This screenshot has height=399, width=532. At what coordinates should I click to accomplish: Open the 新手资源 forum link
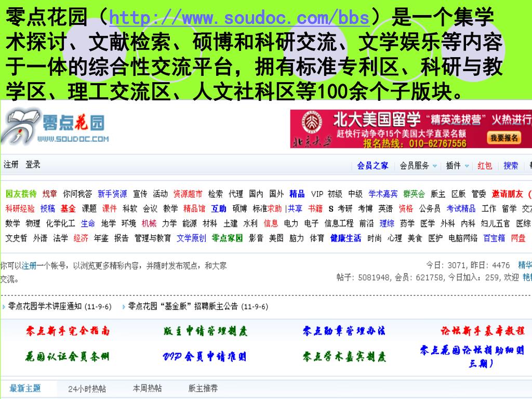pyautogui.click(x=112, y=194)
